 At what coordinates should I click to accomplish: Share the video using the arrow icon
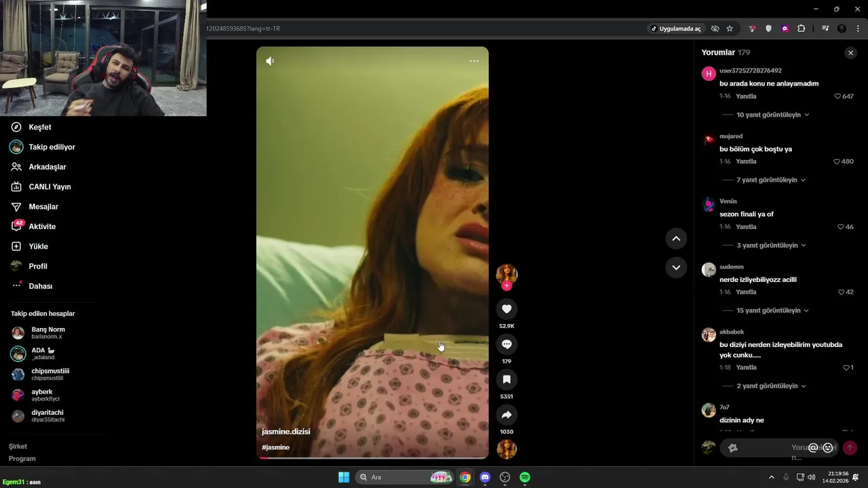click(x=507, y=415)
